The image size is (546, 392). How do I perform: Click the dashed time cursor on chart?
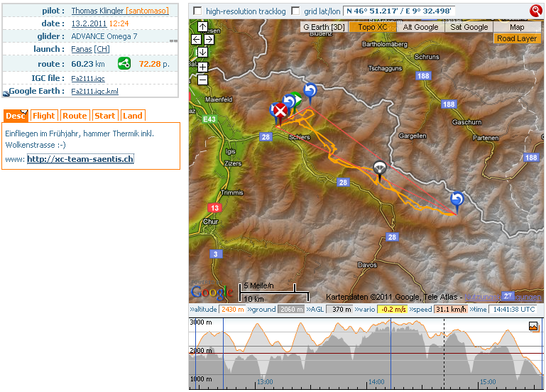pyautogui.click(x=444, y=353)
